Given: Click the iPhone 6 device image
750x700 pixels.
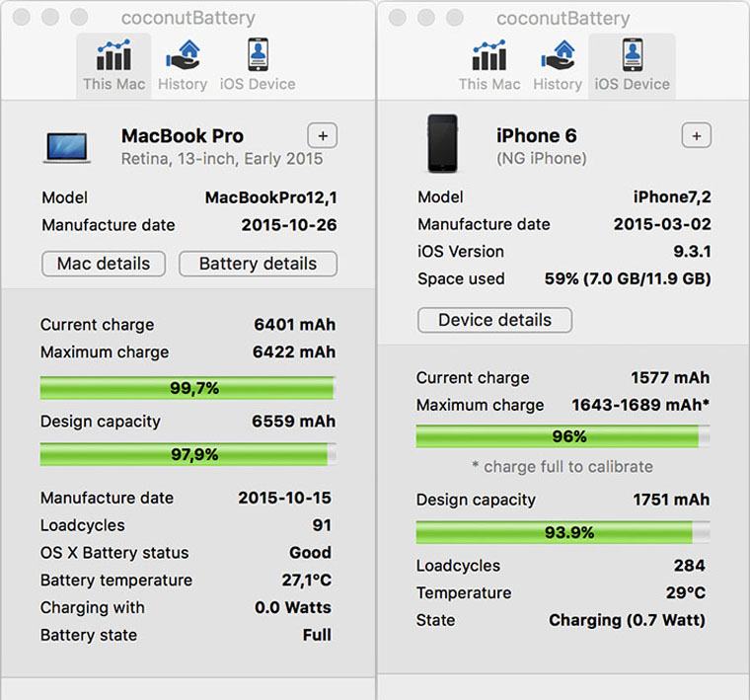Looking at the screenshot, I should coord(441,144).
